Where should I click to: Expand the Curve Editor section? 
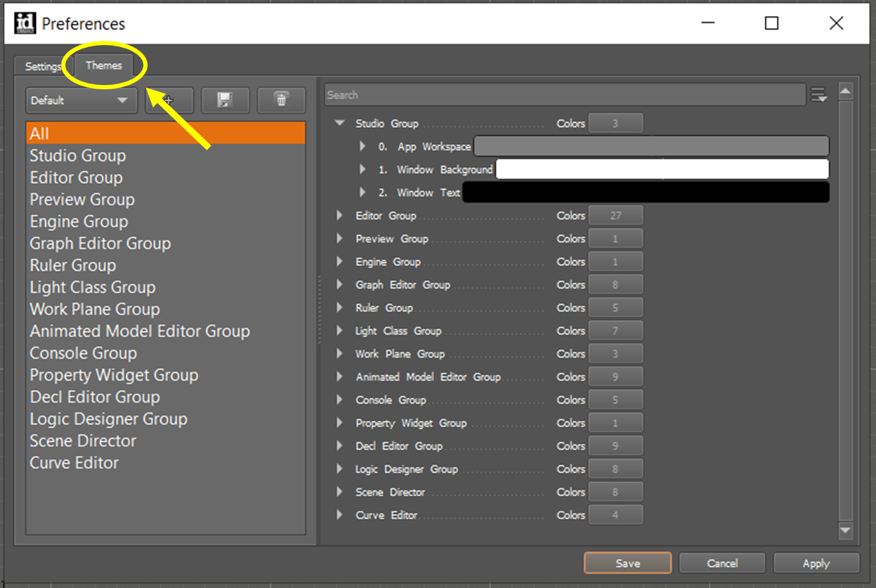(x=339, y=515)
